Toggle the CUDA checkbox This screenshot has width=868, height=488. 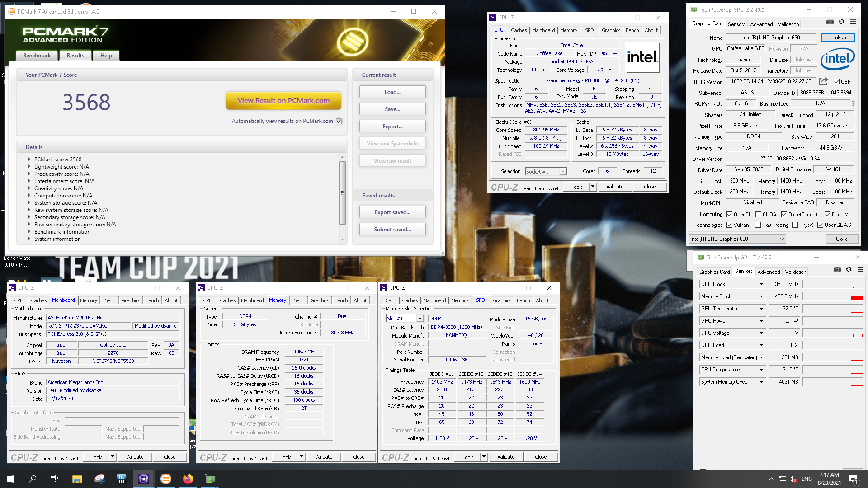(x=758, y=215)
